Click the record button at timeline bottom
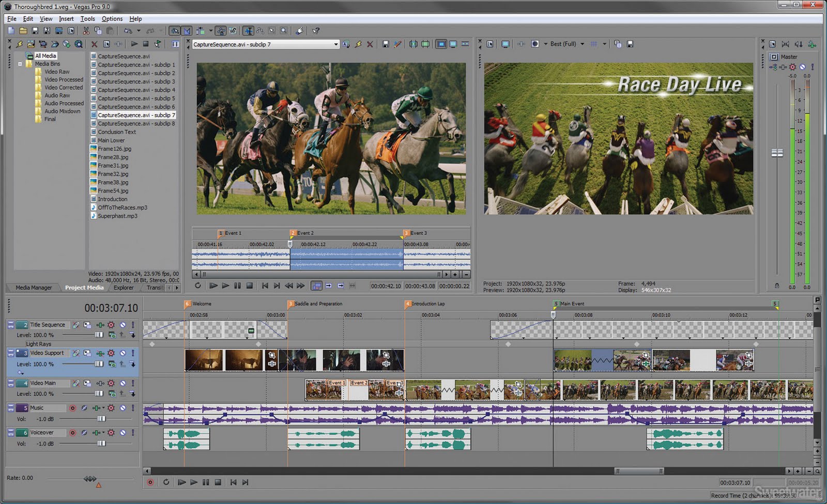This screenshot has height=504, width=827. (x=150, y=482)
